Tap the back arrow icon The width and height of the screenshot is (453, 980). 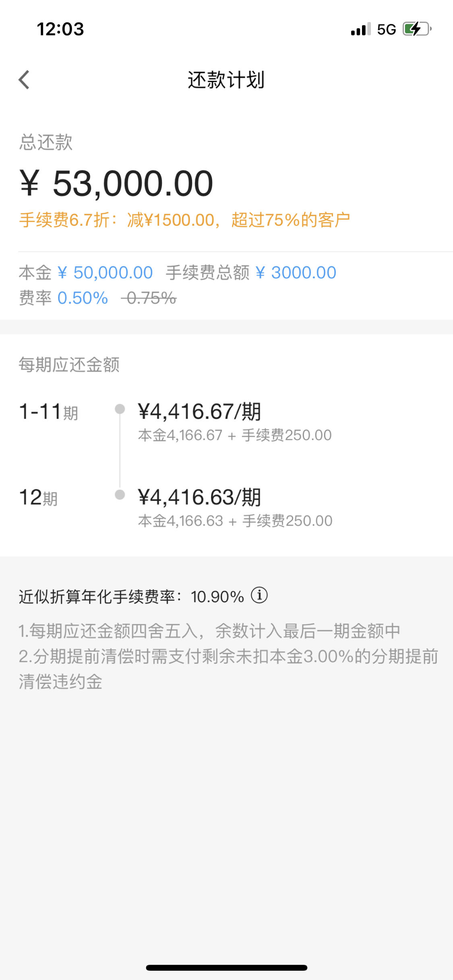click(x=24, y=80)
